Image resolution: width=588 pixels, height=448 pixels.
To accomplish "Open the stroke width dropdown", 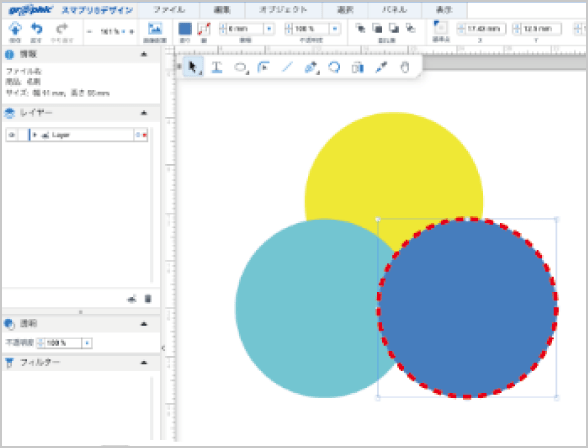I will point(269,28).
